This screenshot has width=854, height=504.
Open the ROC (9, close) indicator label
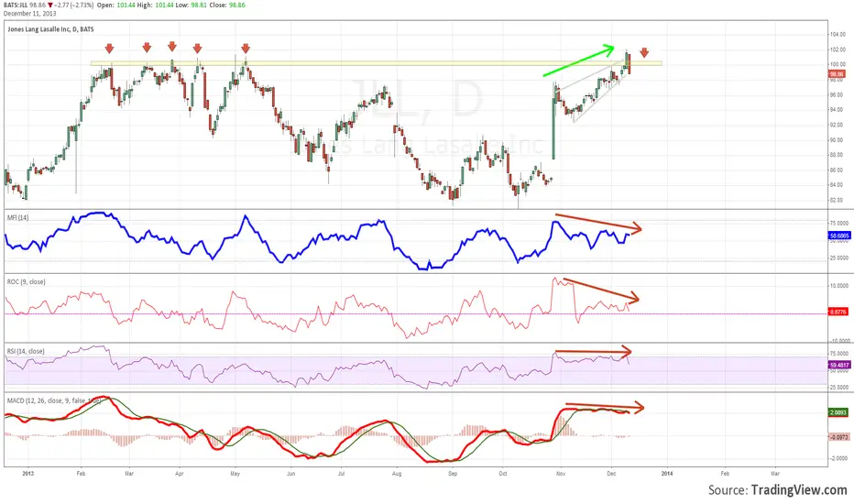pos(27,281)
